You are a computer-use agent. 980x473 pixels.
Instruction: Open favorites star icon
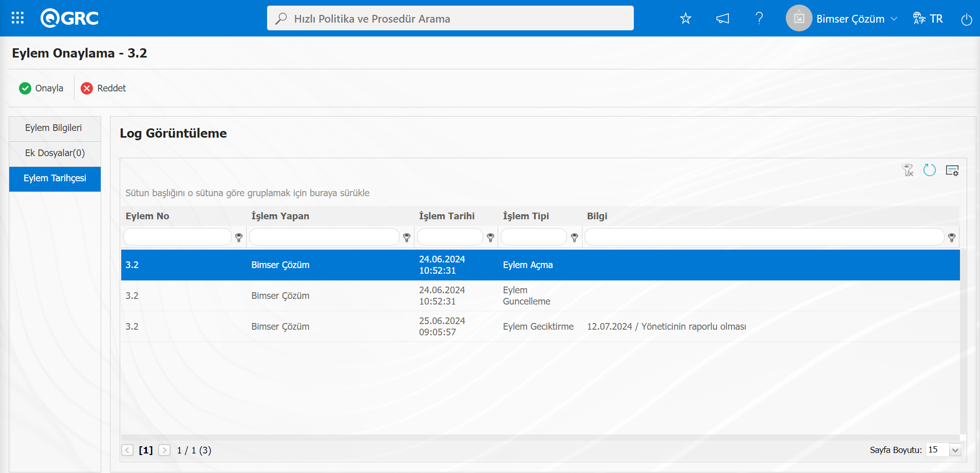[685, 18]
